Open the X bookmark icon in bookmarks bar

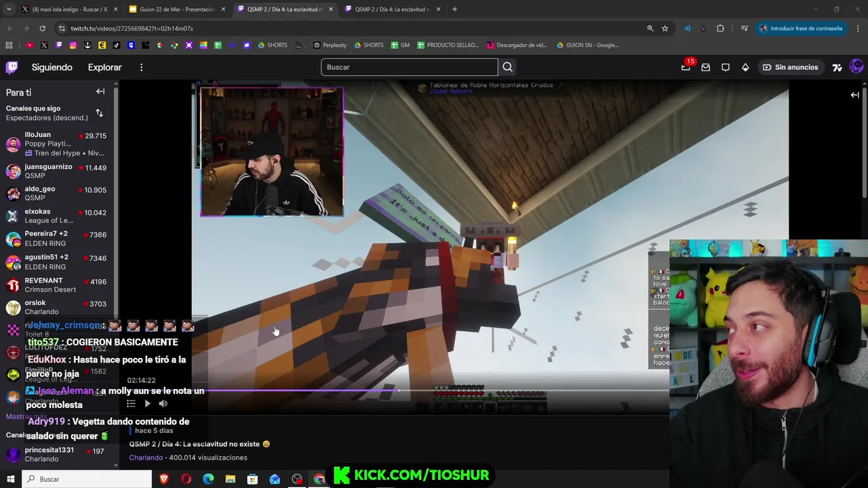pos(44,45)
